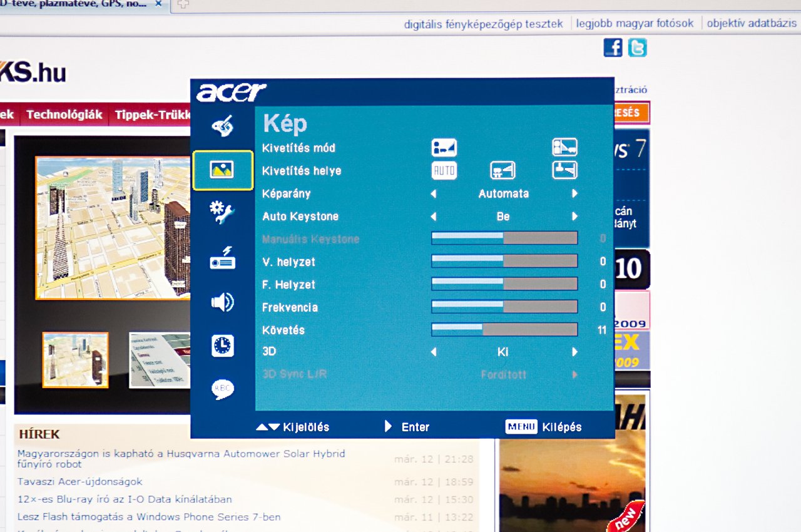Choose the second Kivetítés mód projection icon
The height and width of the screenshot is (532, 801).
(564, 148)
